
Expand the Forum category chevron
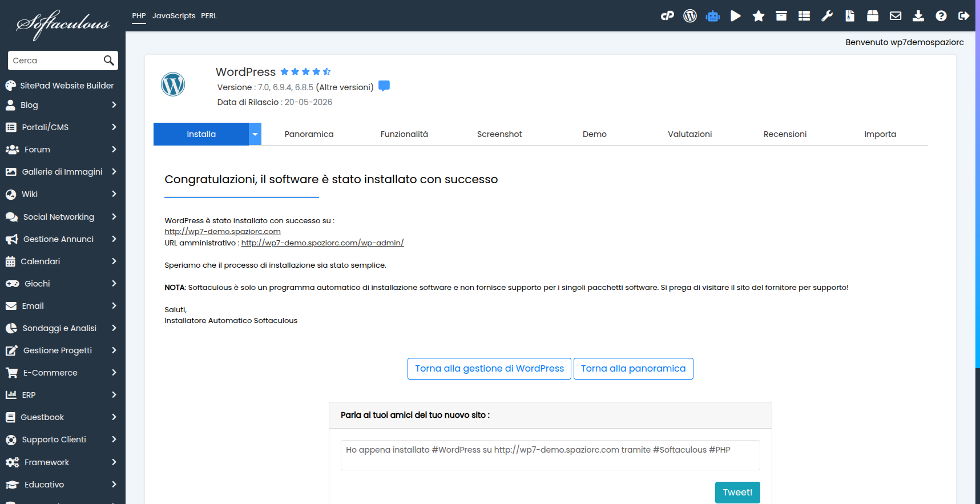114,150
